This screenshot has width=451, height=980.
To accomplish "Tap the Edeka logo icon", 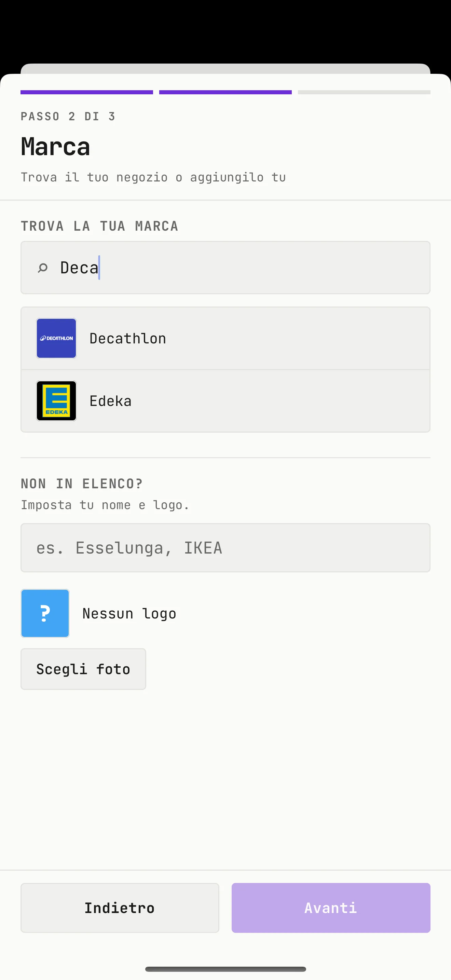I will (56, 400).
